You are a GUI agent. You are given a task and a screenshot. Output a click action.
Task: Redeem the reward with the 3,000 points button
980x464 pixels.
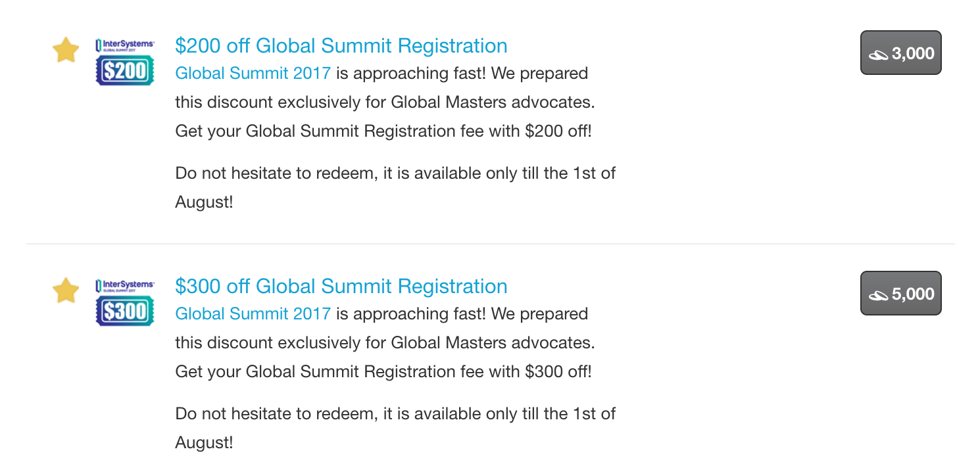click(900, 53)
